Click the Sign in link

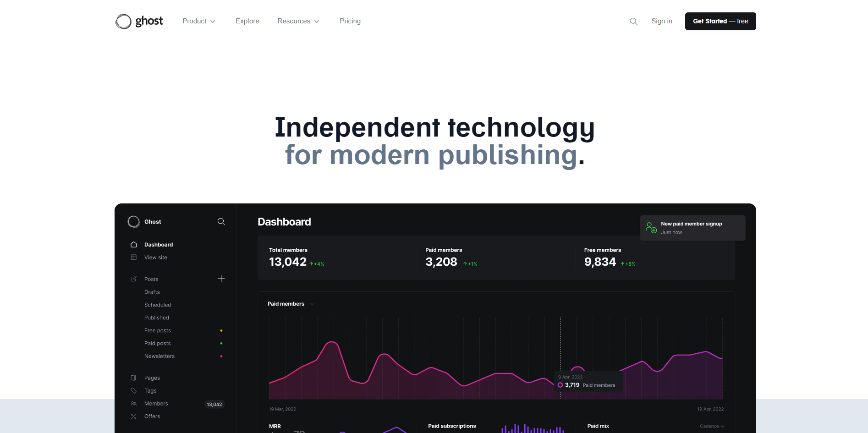coord(661,21)
